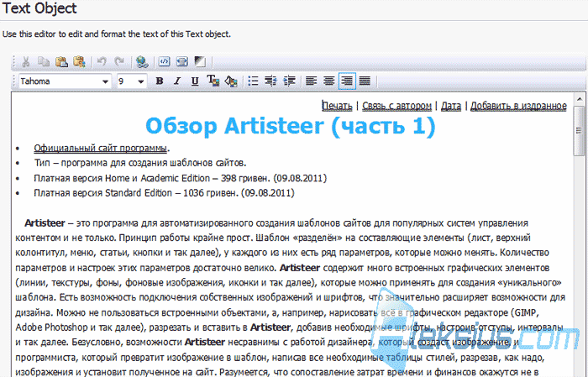
Task: Click the Cut scissors icon
Action: tap(25, 62)
